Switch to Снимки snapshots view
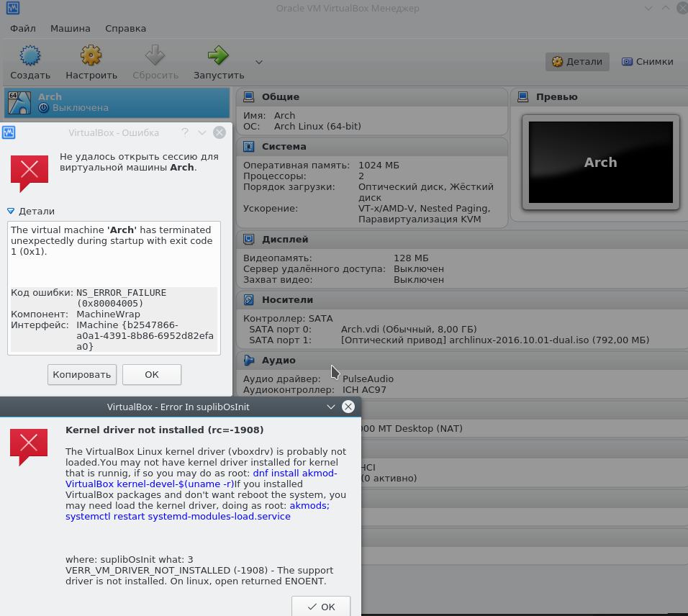 tap(648, 61)
